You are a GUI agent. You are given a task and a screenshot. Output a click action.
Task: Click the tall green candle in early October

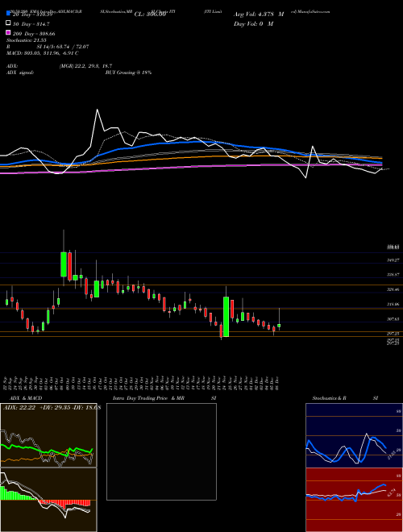click(x=64, y=264)
